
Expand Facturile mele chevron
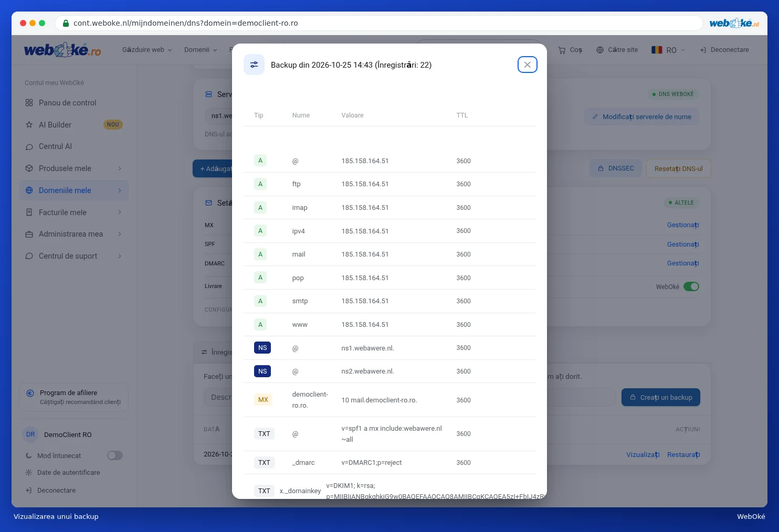click(120, 212)
